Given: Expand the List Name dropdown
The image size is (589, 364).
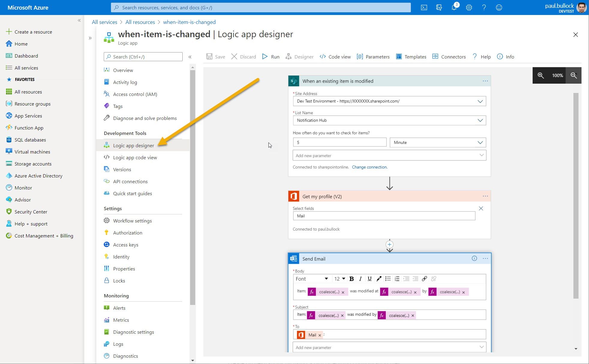Looking at the screenshot, I should point(480,121).
